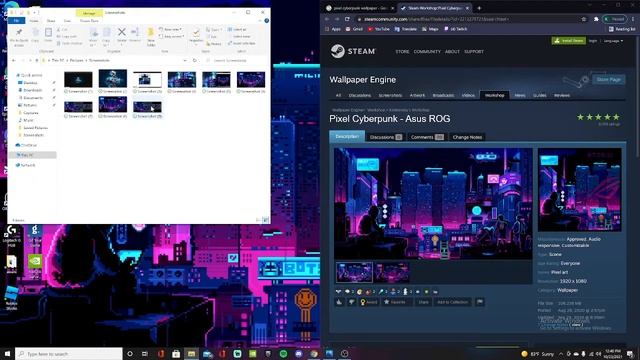The image size is (640, 360).
Task: Click Explorer's up-one-level arrow
Action: [x=37, y=60]
